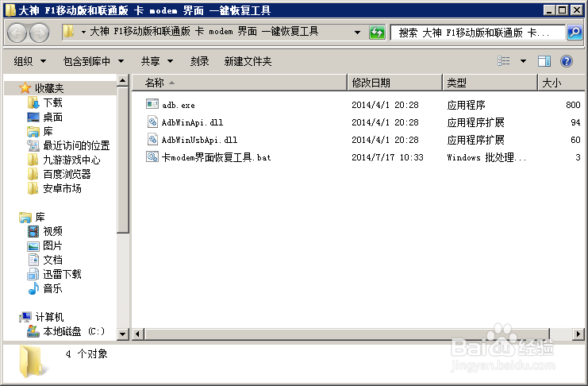The image size is (588, 386).
Task: Click the folder path text in address bar
Action: click(204, 32)
